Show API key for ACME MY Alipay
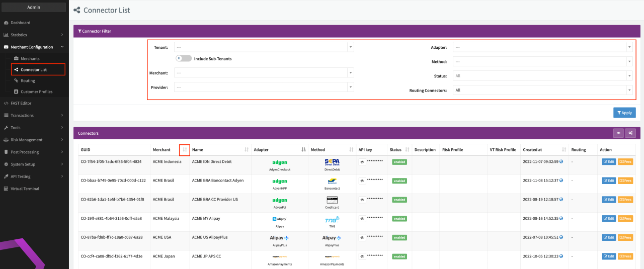The width and height of the screenshot is (644, 269). pyautogui.click(x=362, y=219)
